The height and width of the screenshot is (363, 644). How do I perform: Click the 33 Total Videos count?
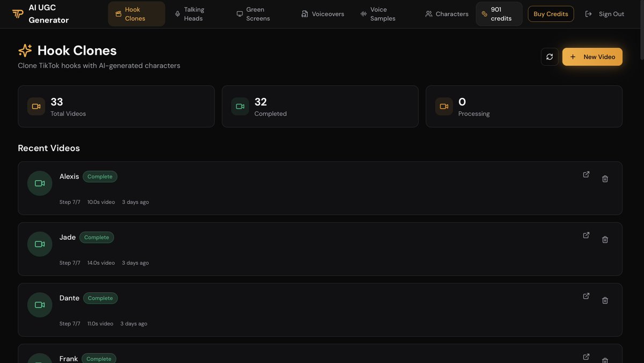pos(57,102)
